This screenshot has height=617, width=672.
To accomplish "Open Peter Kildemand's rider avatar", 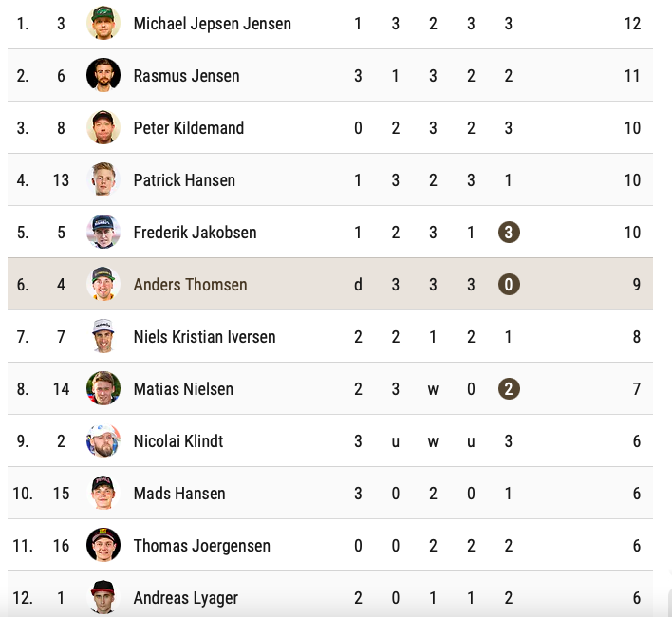I will click(x=103, y=127).
